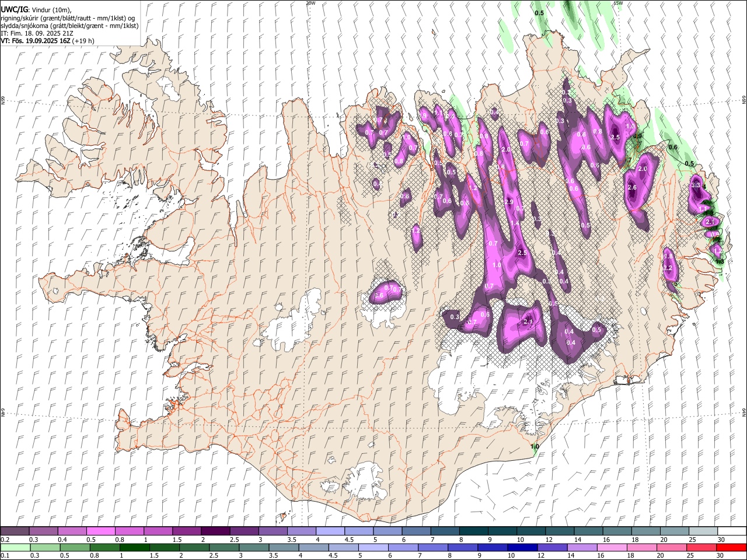The width and height of the screenshot is (747, 560).
Task: Select the 'rigning/skúrir' description line in header
Action: (68, 18)
